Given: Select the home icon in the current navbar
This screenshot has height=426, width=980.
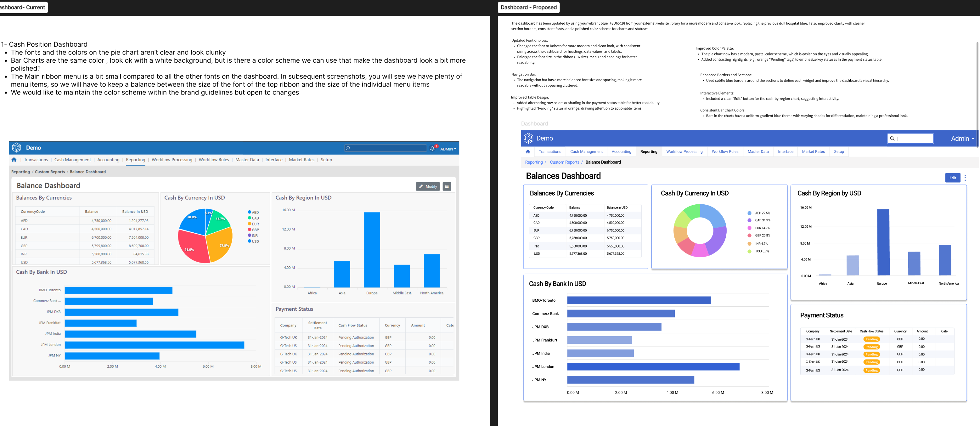Looking at the screenshot, I should (14, 160).
